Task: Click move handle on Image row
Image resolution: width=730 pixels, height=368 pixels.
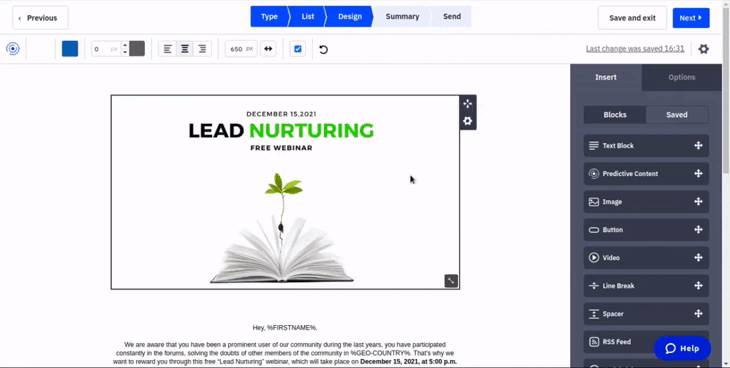Action: (698, 202)
